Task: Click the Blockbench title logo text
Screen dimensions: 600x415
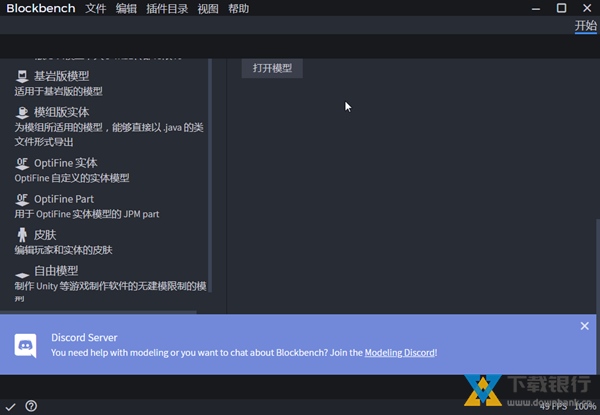Action: pos(41,8)
